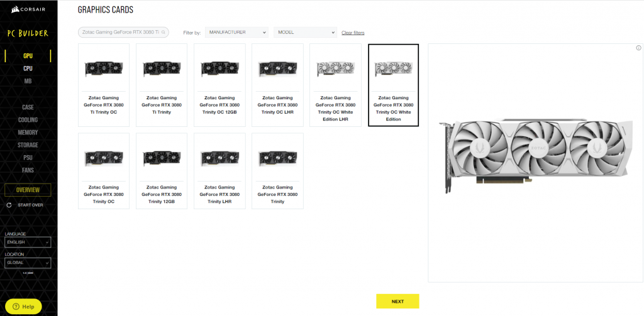Select RTX 3080 Trinity OC White Edition LHR

pos(335,84)
